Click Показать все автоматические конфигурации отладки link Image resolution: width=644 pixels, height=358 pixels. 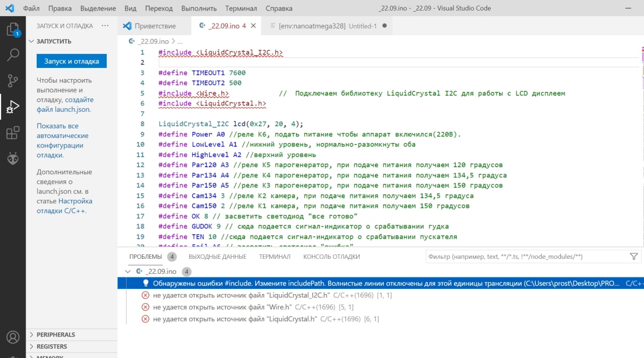[62, 140]
